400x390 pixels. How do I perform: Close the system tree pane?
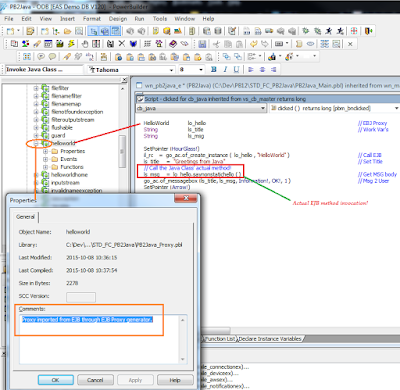tap(124, 80)
